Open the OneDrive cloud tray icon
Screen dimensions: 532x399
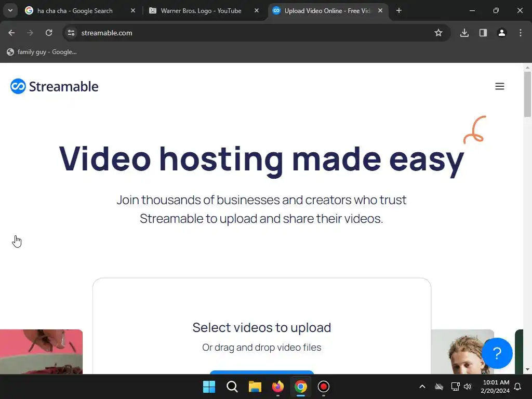439,387
